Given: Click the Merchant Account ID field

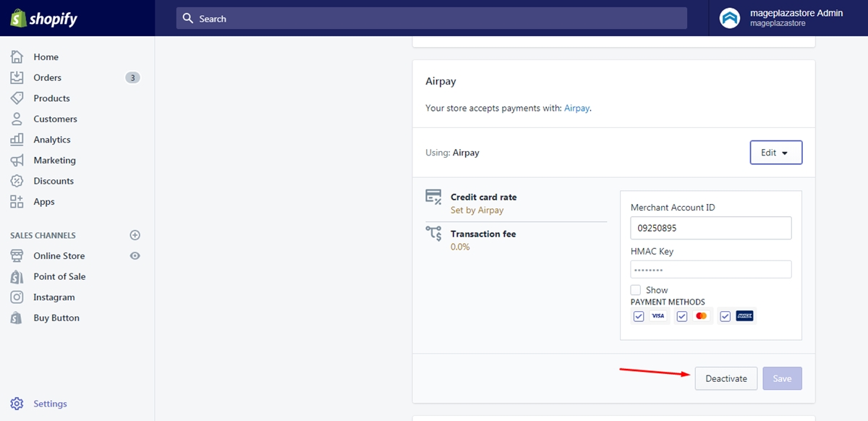Looking at the screenshot, I should [x=710, y=228].
